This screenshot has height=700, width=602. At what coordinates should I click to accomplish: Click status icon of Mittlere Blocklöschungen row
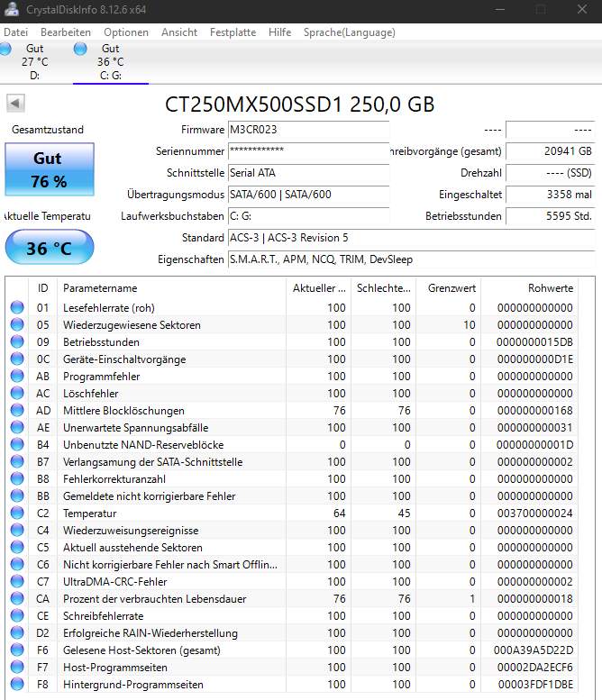(17, 410)
